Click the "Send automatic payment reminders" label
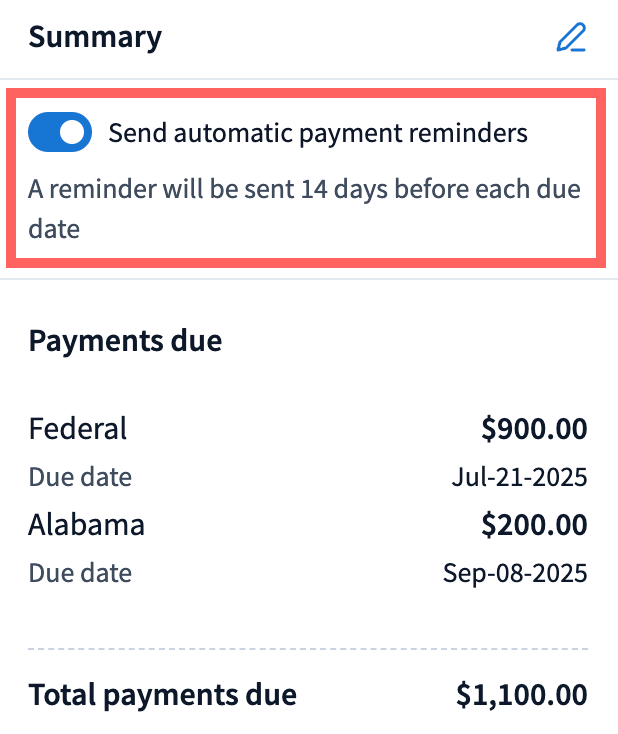Viewport: 618px width, 734px height. (318, 133)
